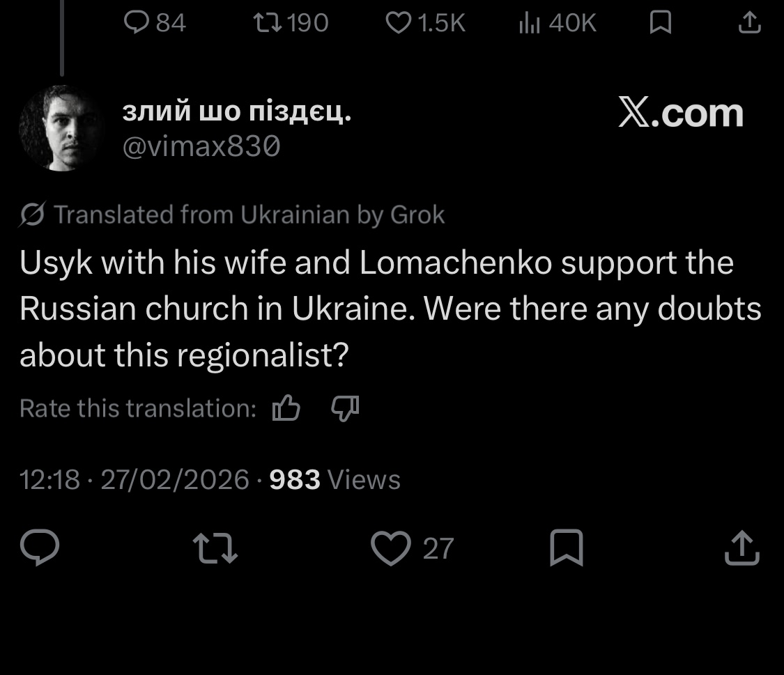Like the post with 27 likes
The image size is (784, 675).
[x=391, y=548]
